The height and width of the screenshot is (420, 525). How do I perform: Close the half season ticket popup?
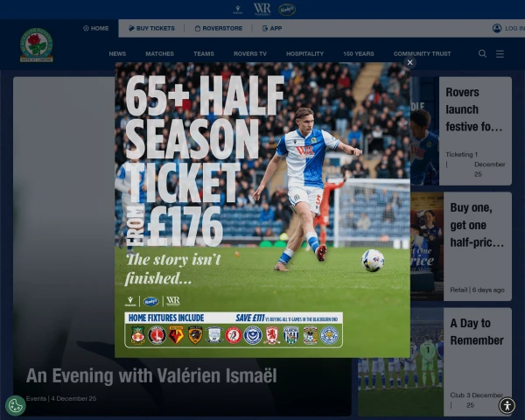(x=409, y=63)
